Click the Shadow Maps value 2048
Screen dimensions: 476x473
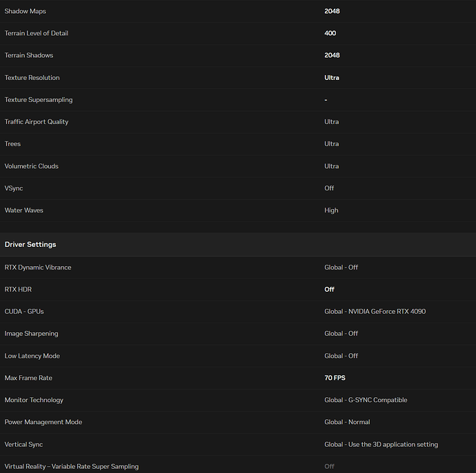(x=332, y=12)
